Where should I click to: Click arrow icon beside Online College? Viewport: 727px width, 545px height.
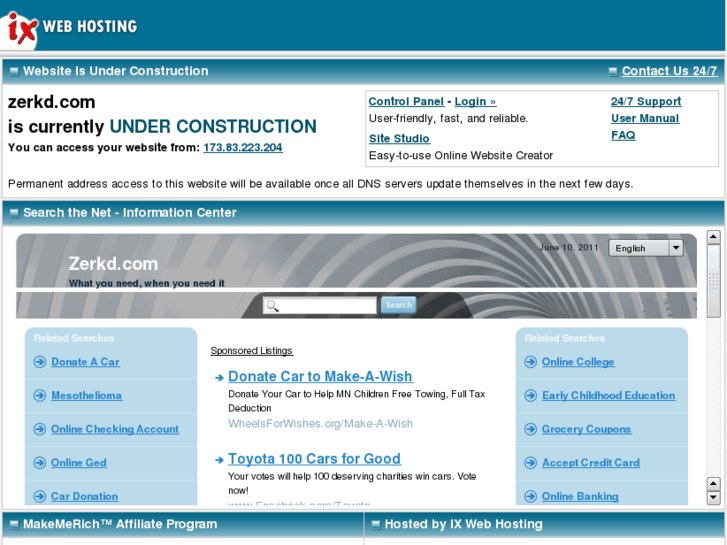(x=530, y=362)
